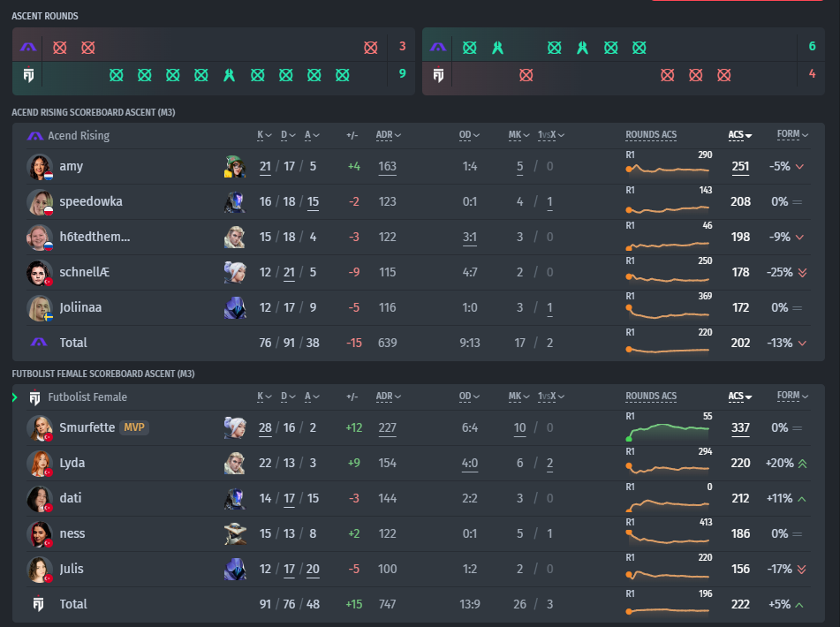This screenshot has height=627, width=840.
Task: Sort Acend Rising table by OD
Action: (469, 135)
